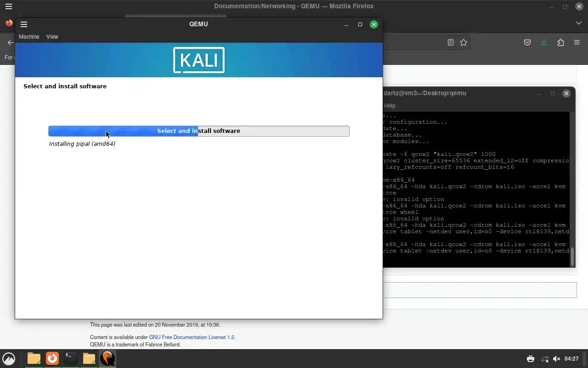Close the QEMU window with green button
The image size is (588, 368).
374,24
